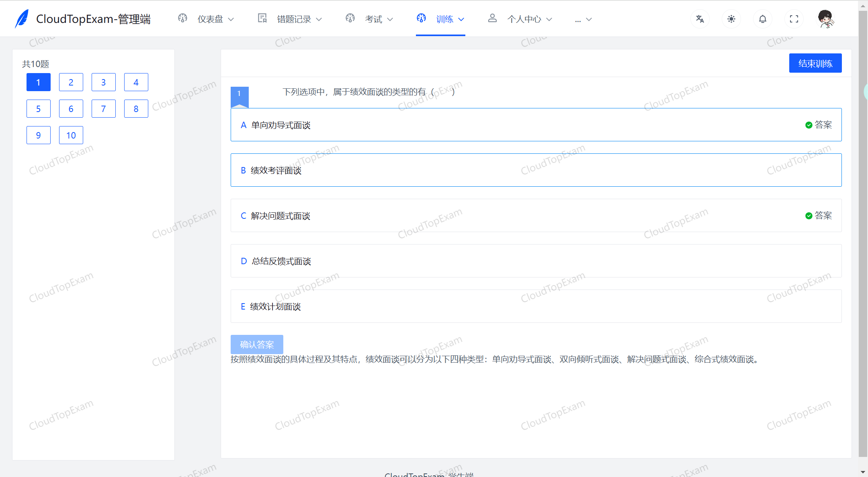Open the 错题记录 menu item
868x477 pixels.
tap(294, 18)
